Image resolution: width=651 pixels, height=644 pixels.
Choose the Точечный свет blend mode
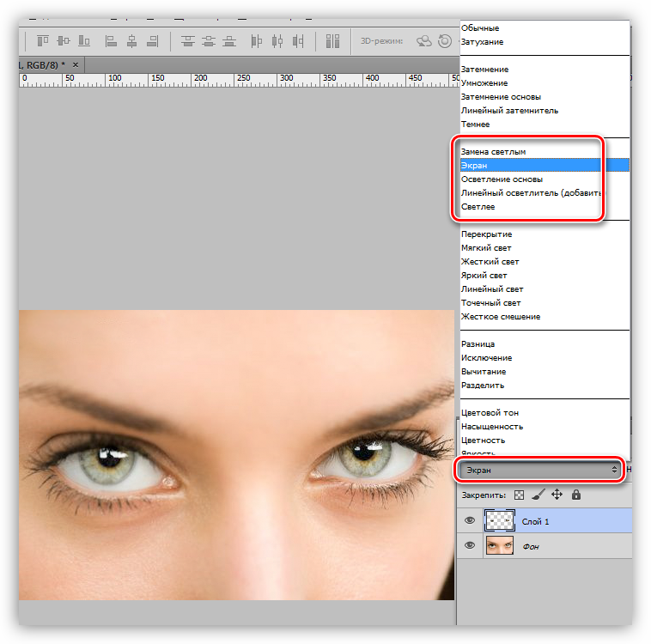[x=490, y=302]
